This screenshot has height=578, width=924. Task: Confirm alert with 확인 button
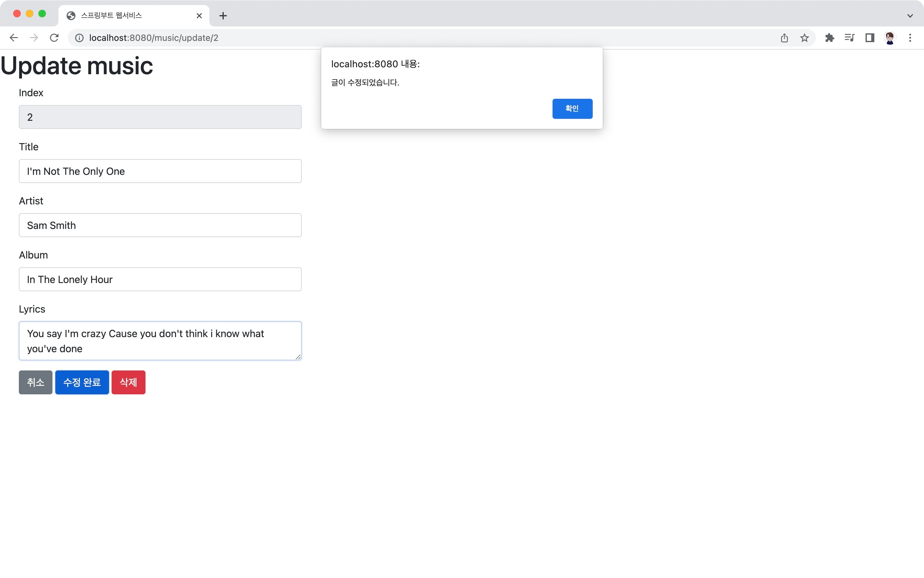pos(572,108)
